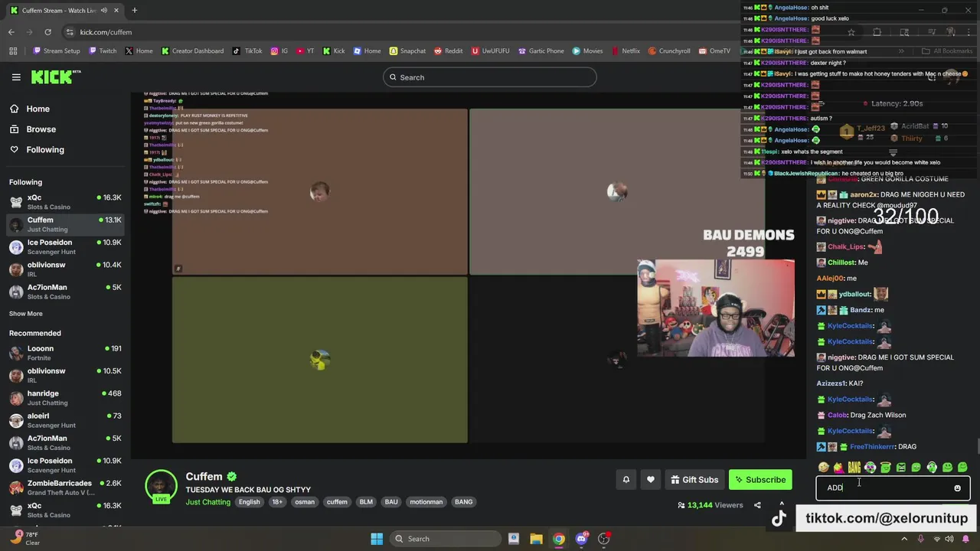Open recommended ZombieBarricades channel

(65, 487)
